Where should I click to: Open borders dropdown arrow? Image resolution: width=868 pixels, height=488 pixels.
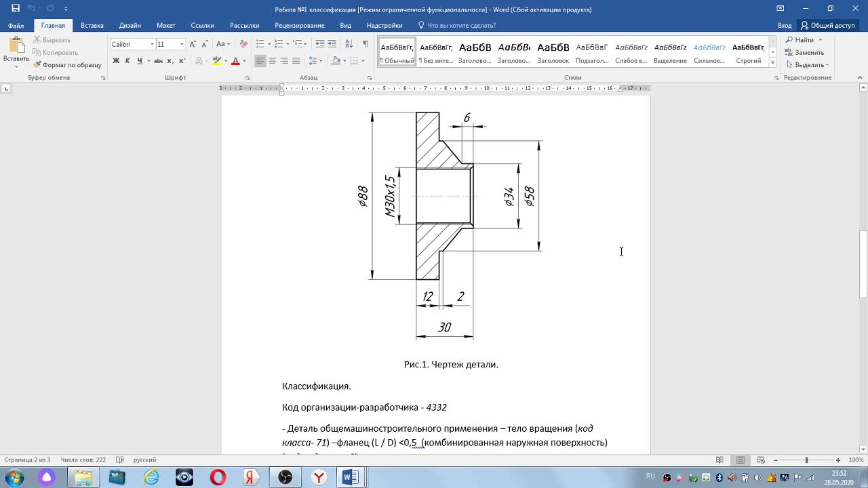pyautogui.click(x=363, y=61)
